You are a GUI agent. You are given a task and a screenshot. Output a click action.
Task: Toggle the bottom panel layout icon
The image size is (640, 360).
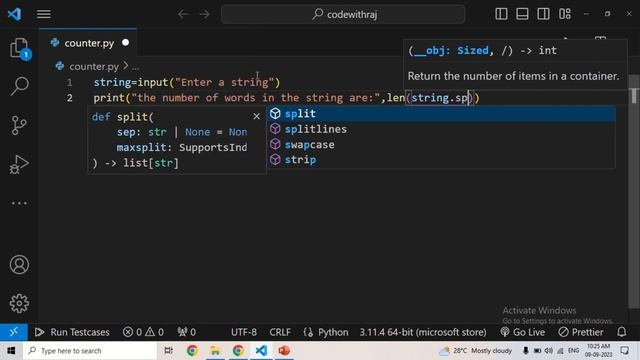(522, 14)
